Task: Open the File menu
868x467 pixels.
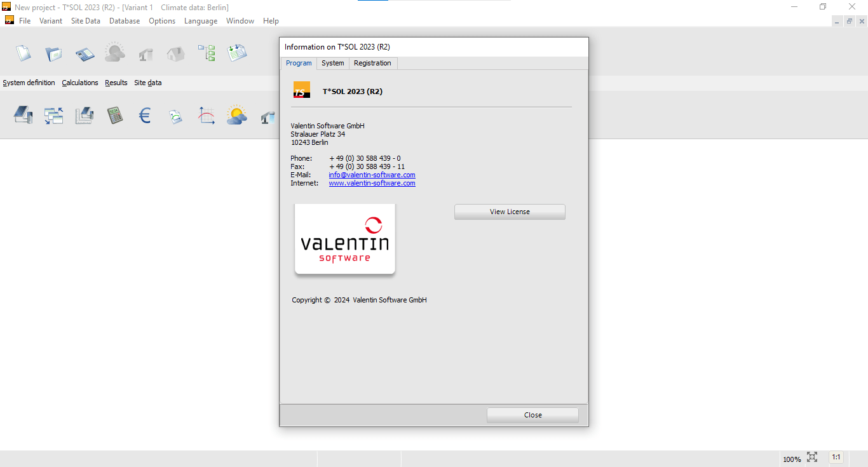Action: click(x=25, y=21)
